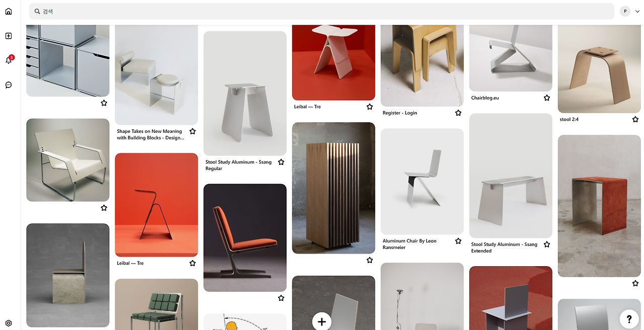The image size is (644, 330).
Task: Open the Register - Login pin link
Action: [400, 113]
